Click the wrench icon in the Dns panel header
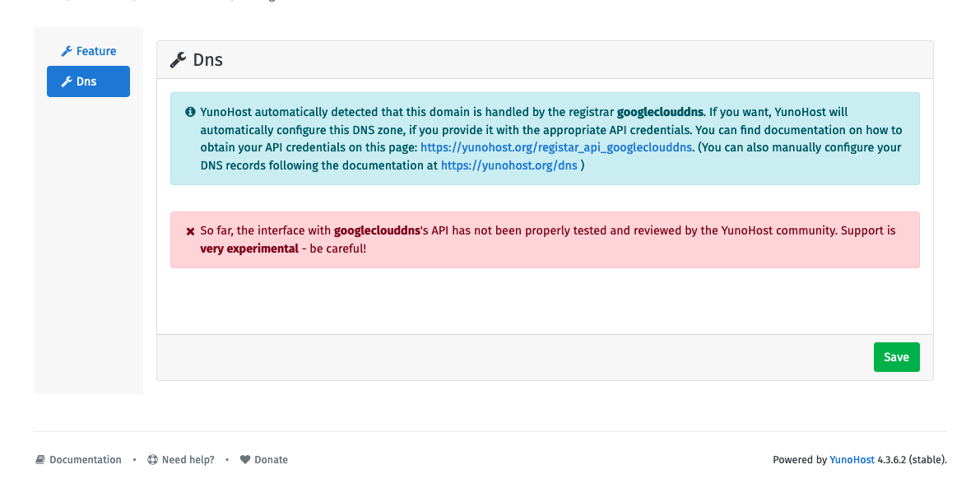This screenshot has width=980, height=483. pos(179,59)
